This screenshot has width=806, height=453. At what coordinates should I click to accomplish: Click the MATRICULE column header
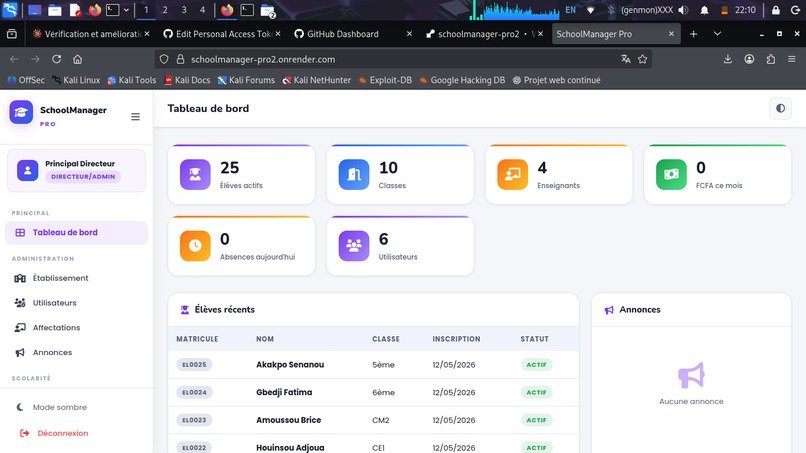[197, 339]
